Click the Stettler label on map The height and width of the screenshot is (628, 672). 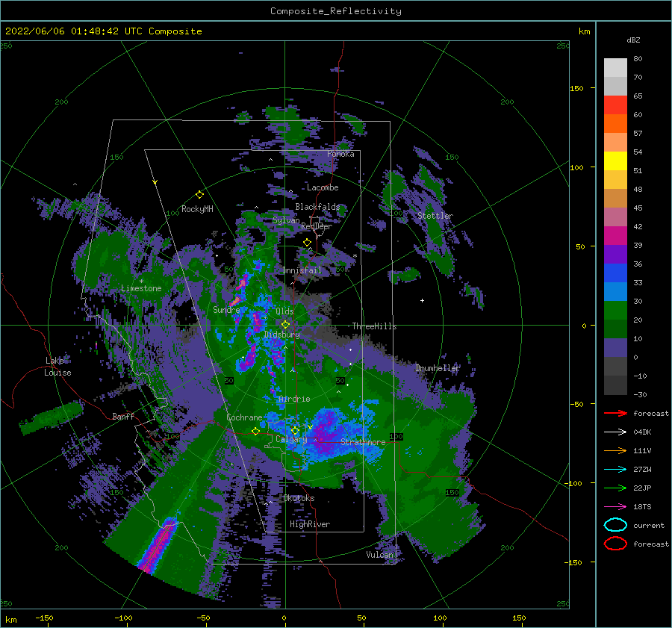(x=435, y=216)
